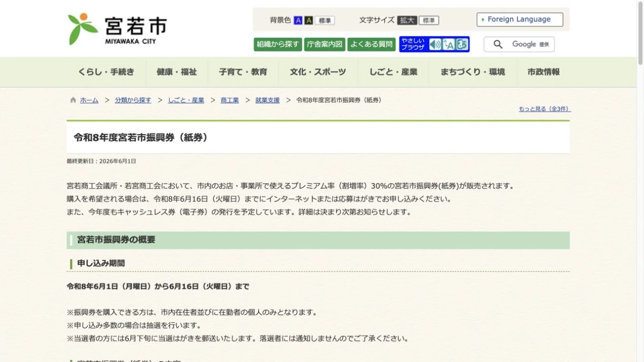Viewport: 644px width, 362px height.
Task: Click the bold application period date line
Action: point(158,286)
